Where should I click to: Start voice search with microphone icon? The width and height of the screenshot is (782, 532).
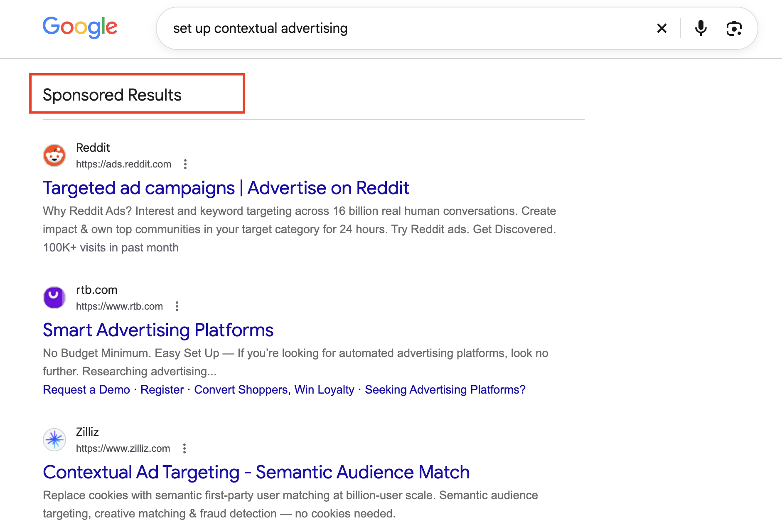701,28
